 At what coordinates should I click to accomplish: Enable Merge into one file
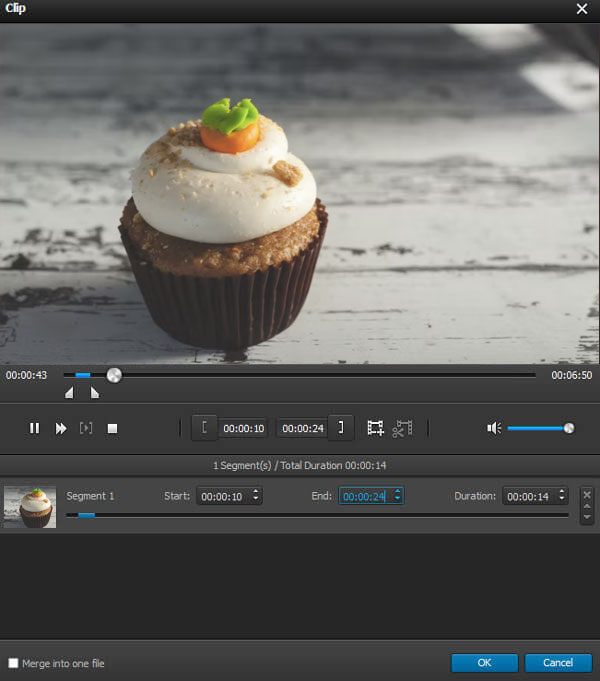(x=13, y=663)
